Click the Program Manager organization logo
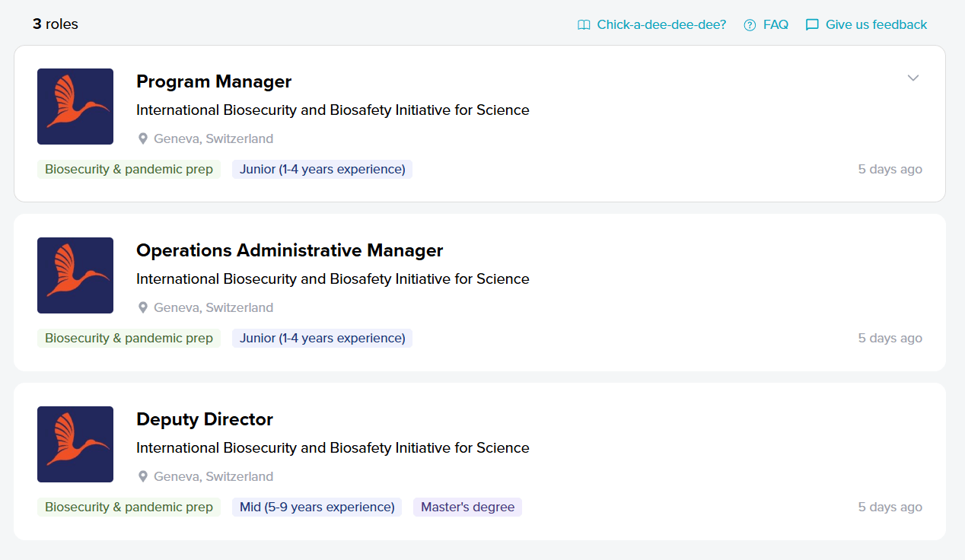The width and height of the screenshot is (965, 560). coord(75,107)
